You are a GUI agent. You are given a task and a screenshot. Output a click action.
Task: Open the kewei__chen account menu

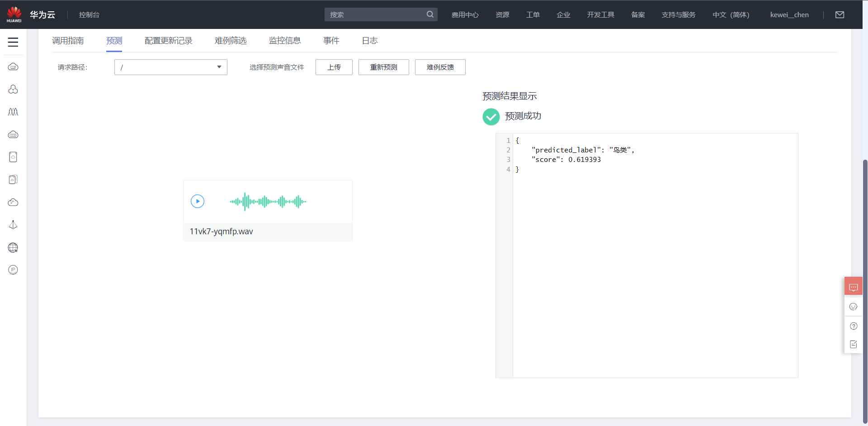tap(789, 15)
